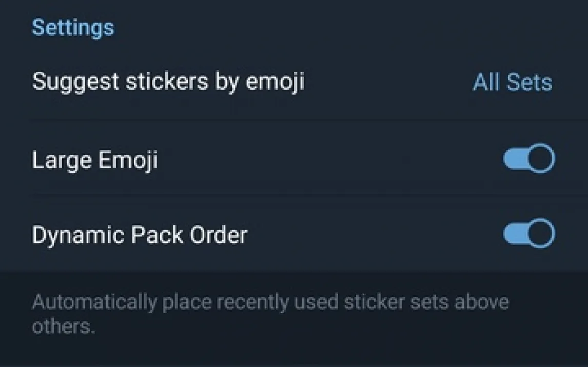Tap the Large Emoji label text
Image resolution: width=588 pixels, height=367 pixels.
(x=94, y=160)
